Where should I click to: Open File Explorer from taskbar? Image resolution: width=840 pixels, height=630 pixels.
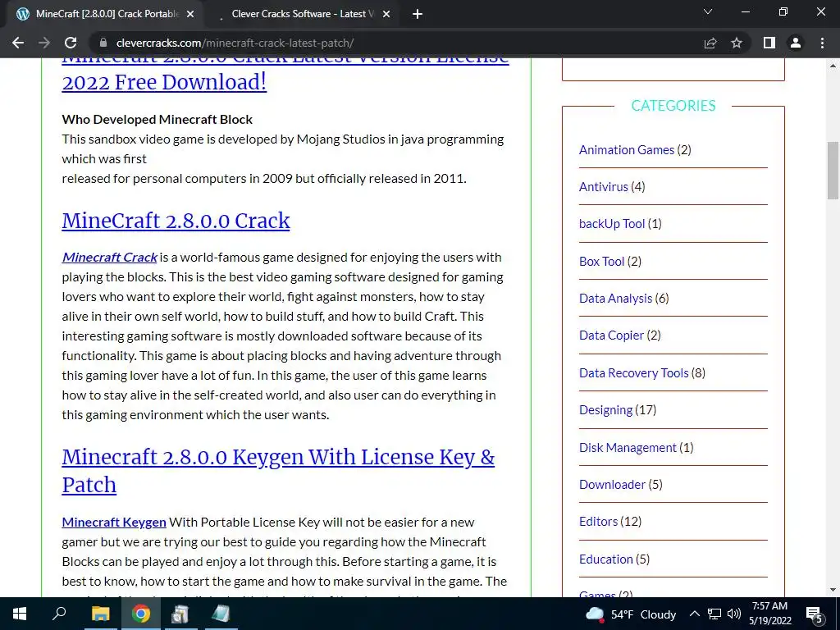tap(100, 614)
